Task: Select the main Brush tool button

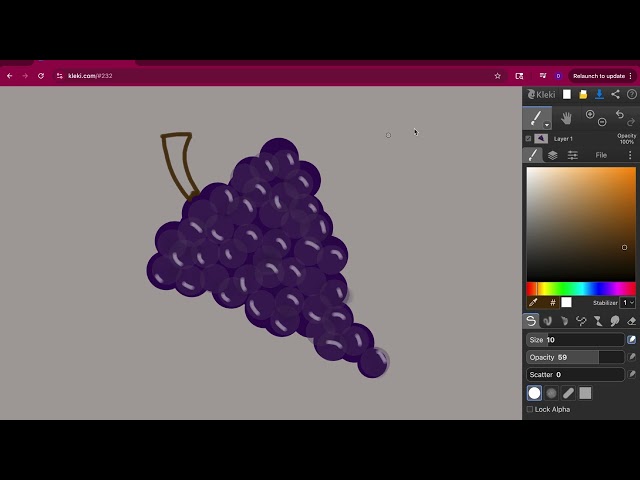Action: [x=537, y=118]
